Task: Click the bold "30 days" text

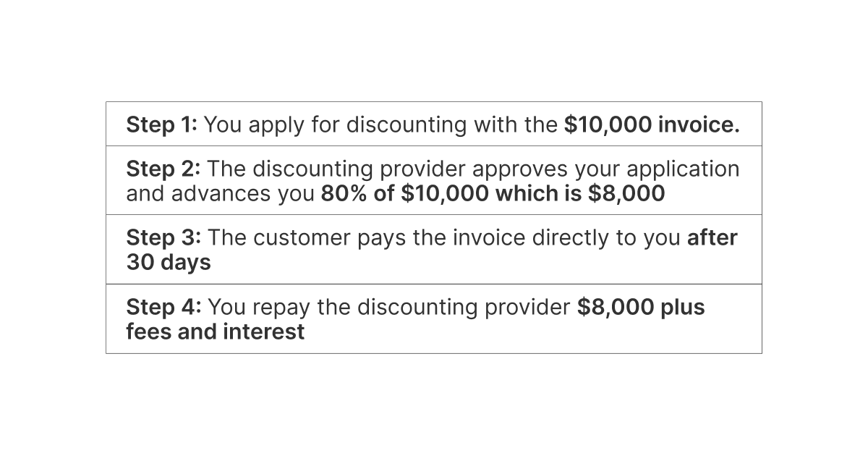Action: [x=169, y=262]
